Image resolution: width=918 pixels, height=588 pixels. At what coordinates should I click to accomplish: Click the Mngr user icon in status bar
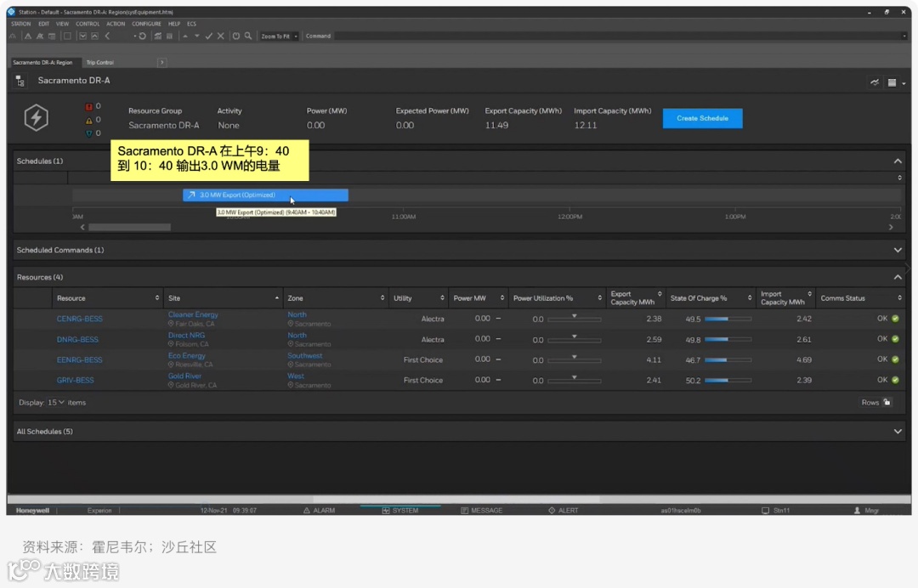click(x=857, y=511)
